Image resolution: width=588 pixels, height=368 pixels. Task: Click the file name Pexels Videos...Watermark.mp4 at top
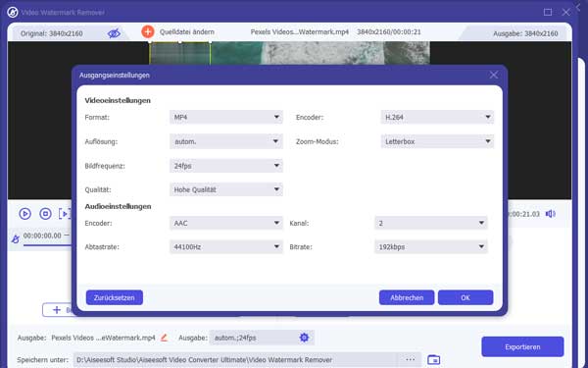tap(300, 32)
